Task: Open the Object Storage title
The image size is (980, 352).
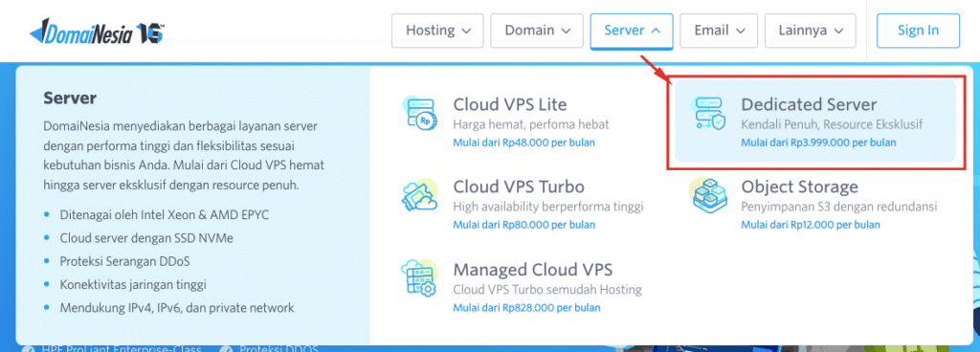Action: [799, 187]
